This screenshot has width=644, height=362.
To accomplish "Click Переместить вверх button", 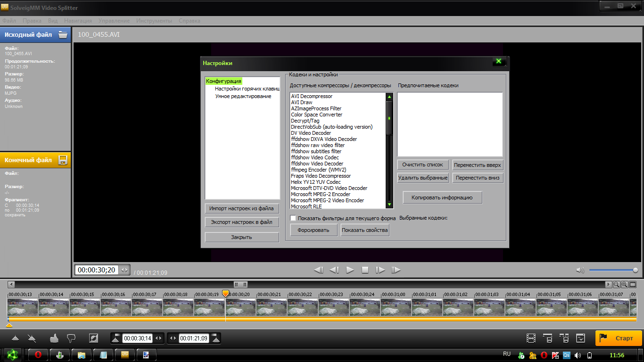I will [478, 165].
